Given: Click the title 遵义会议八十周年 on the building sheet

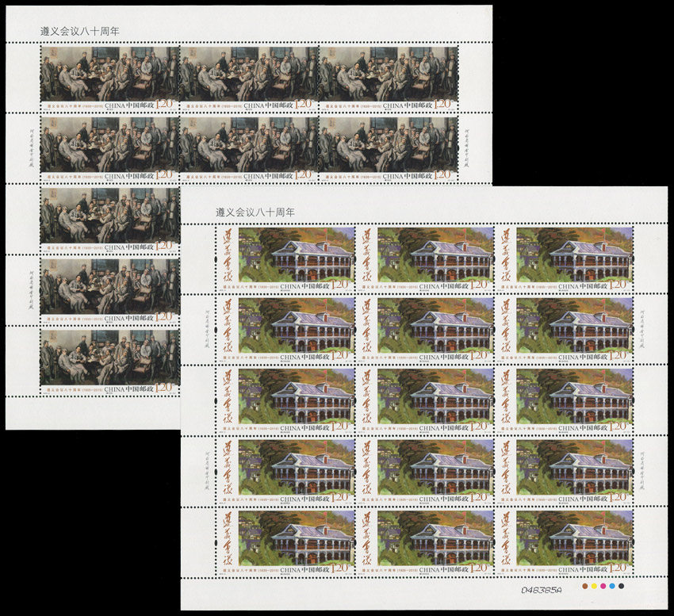Looking at the screenshot, I should click(x=255, y=212).
